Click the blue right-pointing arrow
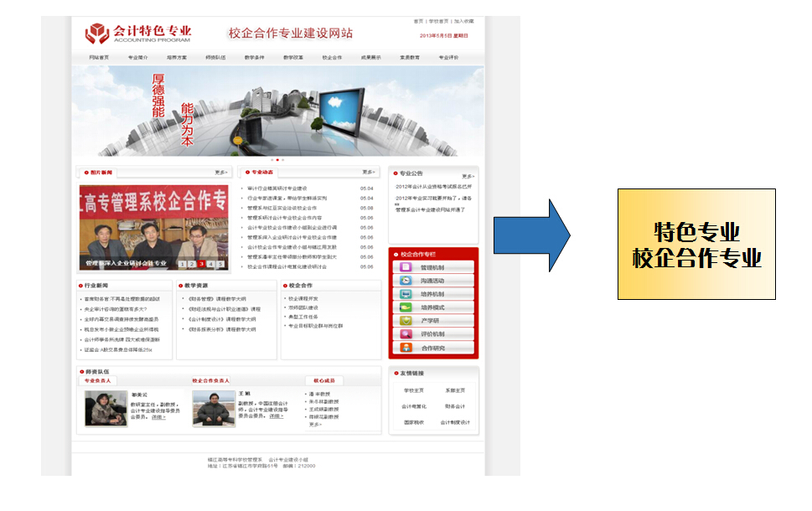This screenshot has width=812, height=511. click(x=531, y=235)
